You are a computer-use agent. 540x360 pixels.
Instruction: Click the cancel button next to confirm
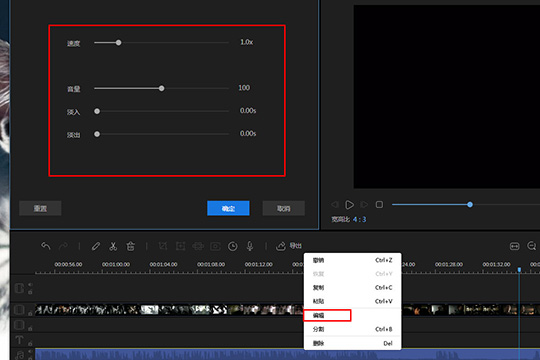click(283, 208)
